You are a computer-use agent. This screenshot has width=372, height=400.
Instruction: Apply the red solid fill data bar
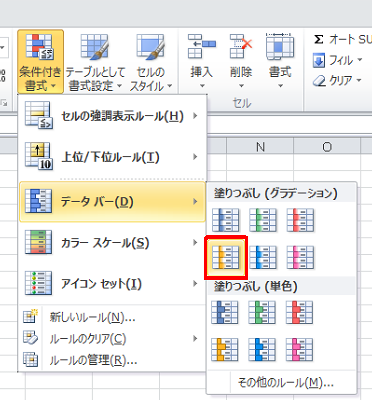[x=300, y=312]
